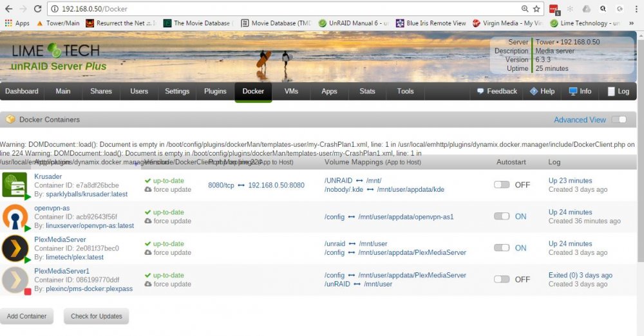Viewport: 644px width, 336px height.
Task: View Krusader log via Up 23 minutes
Action: coord(570,181)
